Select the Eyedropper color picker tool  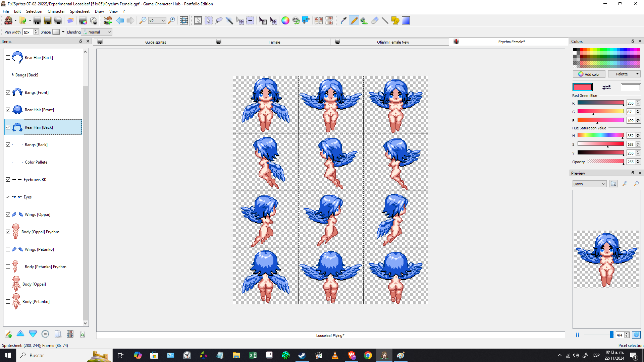tap(343, 20)
